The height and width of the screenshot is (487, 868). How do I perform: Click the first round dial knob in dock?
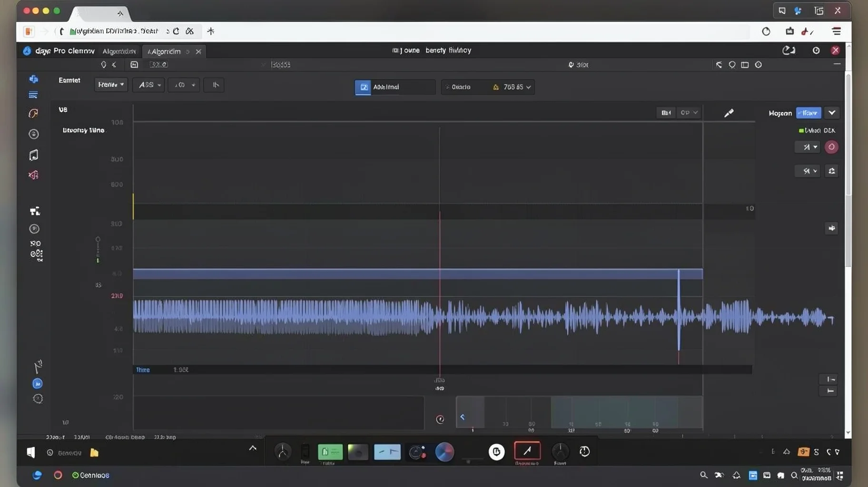[283, 452]
